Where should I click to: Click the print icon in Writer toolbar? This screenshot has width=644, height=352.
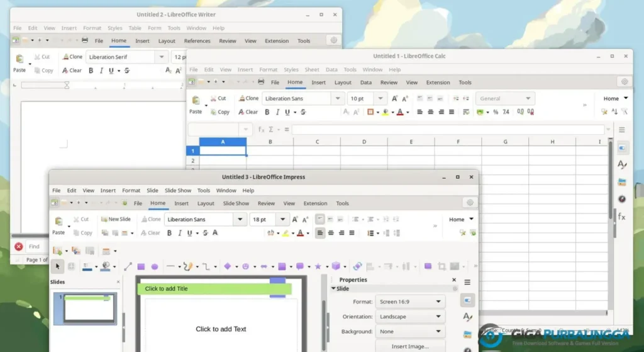tap(85, 40)
